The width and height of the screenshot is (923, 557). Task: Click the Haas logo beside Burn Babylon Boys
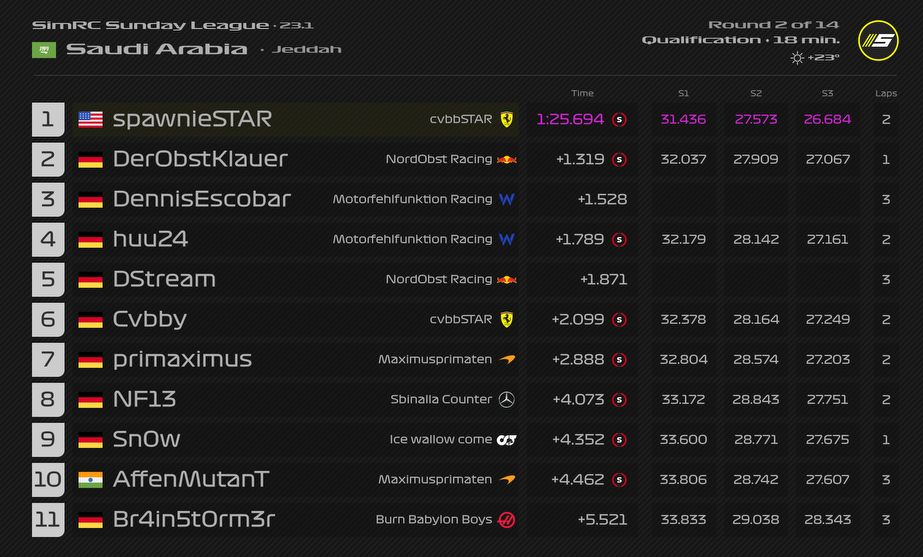(507, 519)
